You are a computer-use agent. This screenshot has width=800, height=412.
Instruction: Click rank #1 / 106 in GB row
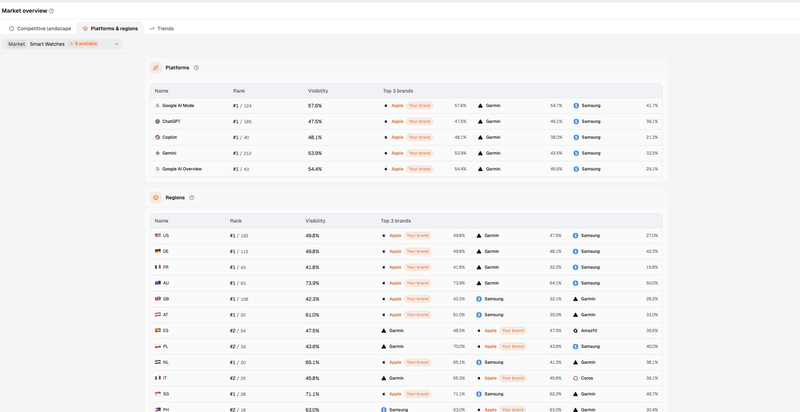click(x=239, y=299)
